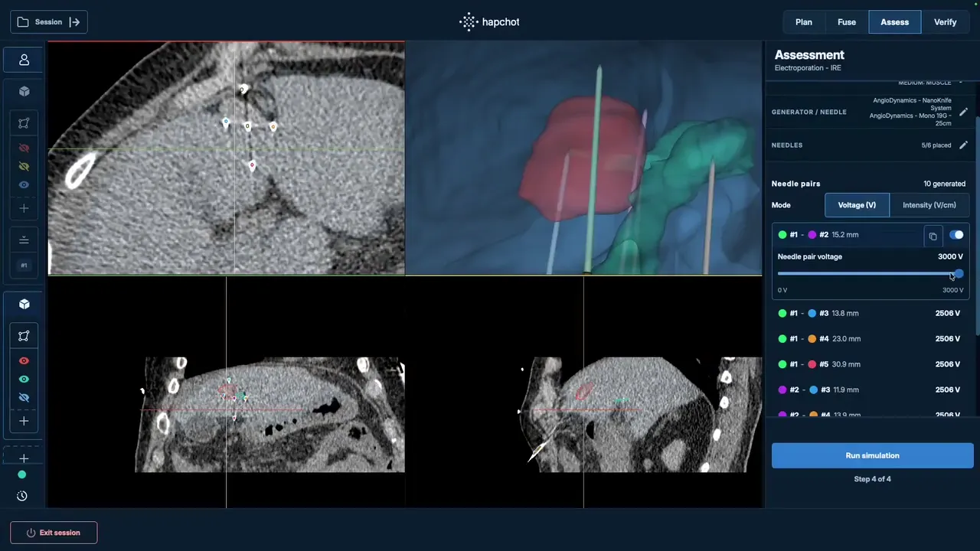Select Voltage (V) mode
Screen dimensions: 980x551
[857, 205]
